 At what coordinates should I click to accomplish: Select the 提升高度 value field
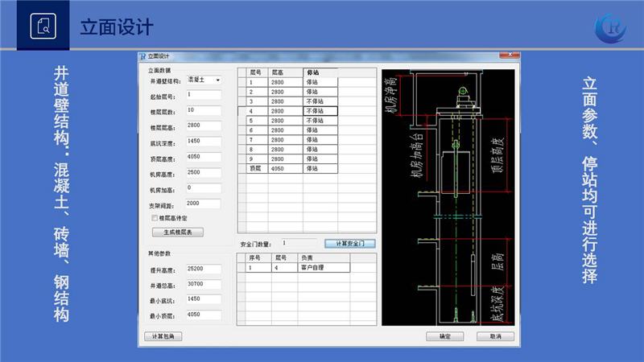(x=203, y=269)
